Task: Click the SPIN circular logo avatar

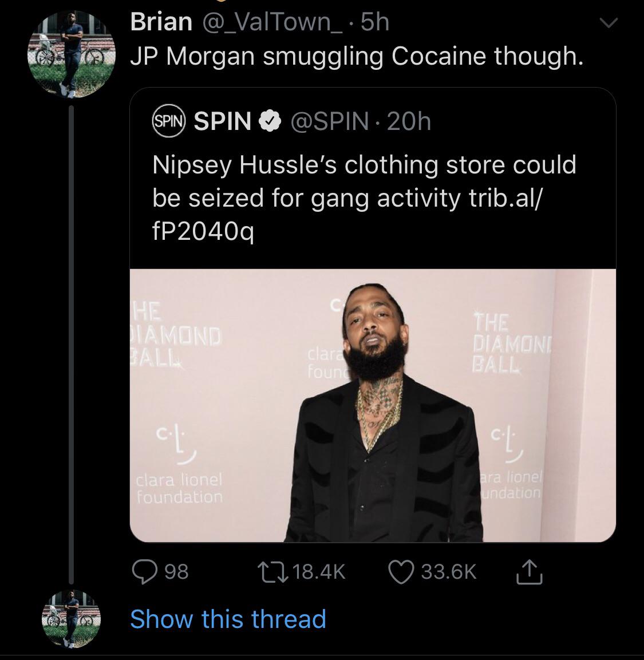Action: 169,121
